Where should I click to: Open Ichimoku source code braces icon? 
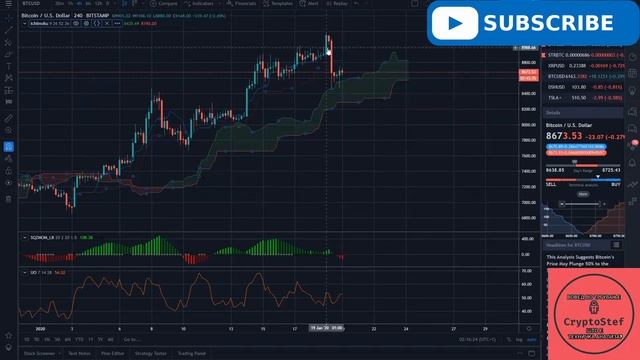(x=97, y=24)
